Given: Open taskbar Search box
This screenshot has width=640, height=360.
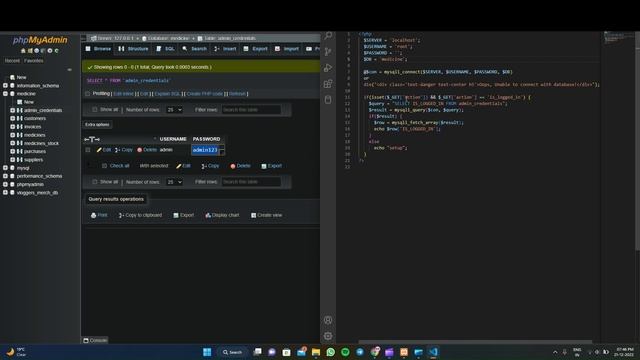Looking at the screenshot, I should tap(233, 352).
